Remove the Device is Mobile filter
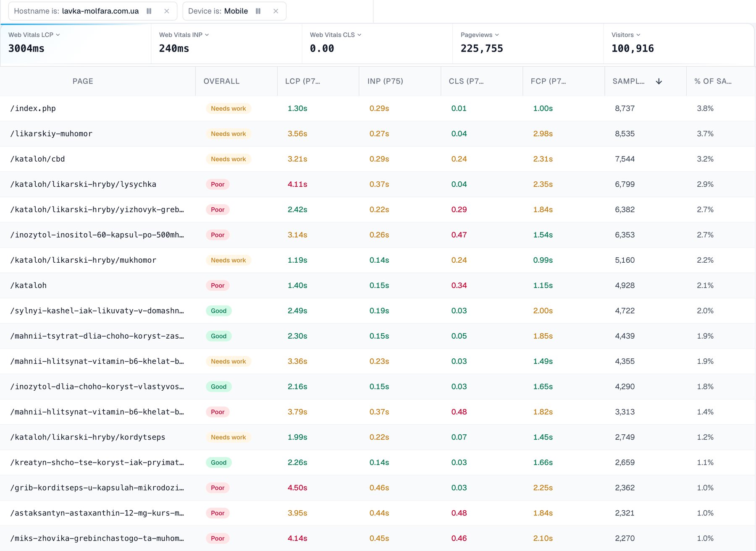 point(276,11)
